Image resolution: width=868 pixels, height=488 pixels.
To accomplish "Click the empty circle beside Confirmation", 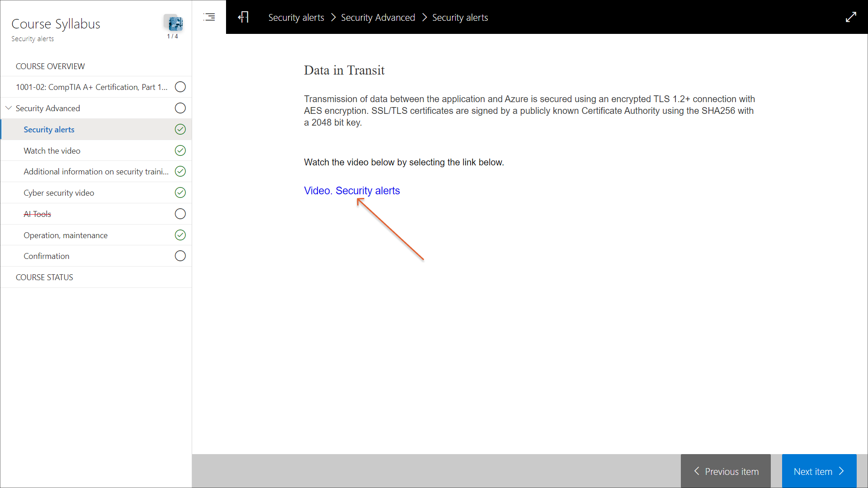I will click(180, 256).
